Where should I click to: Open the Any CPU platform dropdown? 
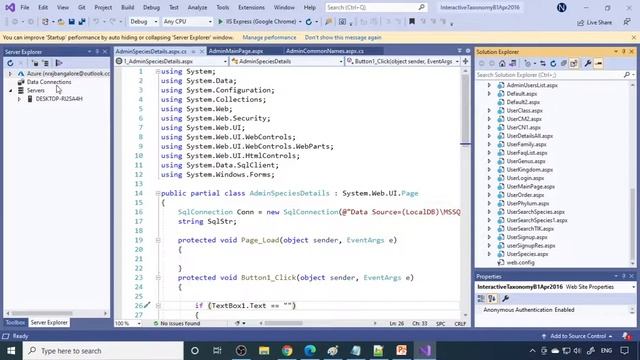[187, 22]
